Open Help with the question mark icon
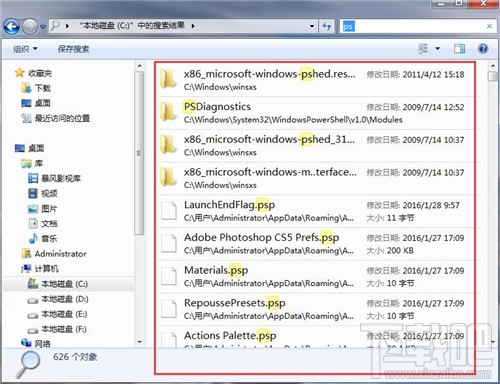The width and height of the screenshot is (500, 384). coord(483,49)
